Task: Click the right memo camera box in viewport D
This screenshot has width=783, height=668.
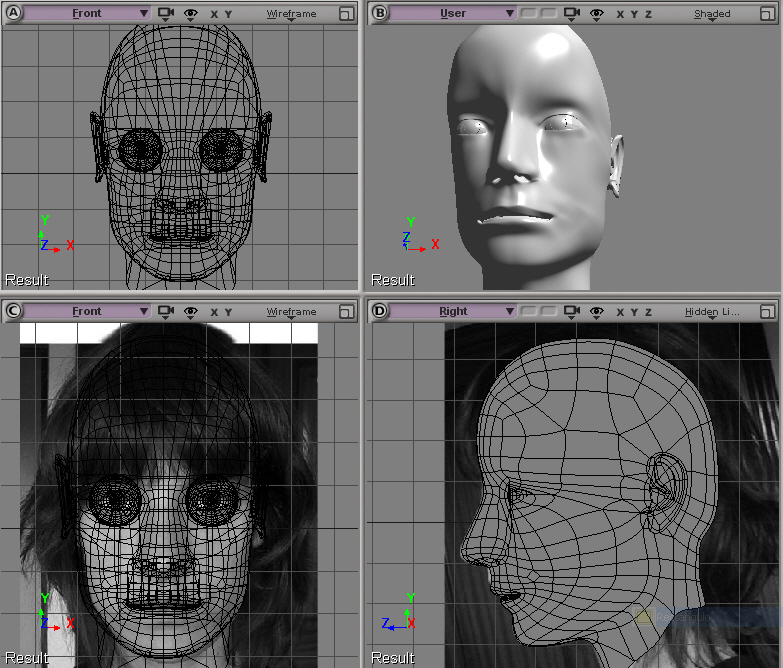Action: 549,311
